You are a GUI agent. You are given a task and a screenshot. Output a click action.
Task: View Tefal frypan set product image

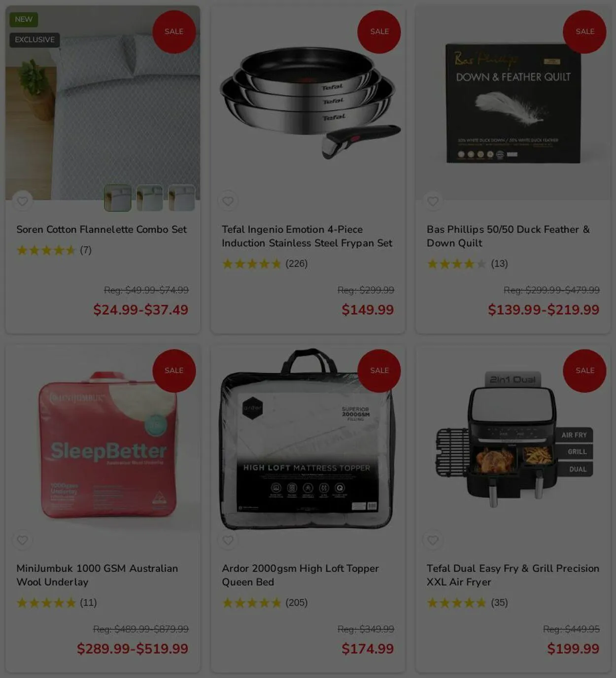click(x=308, y=102)
